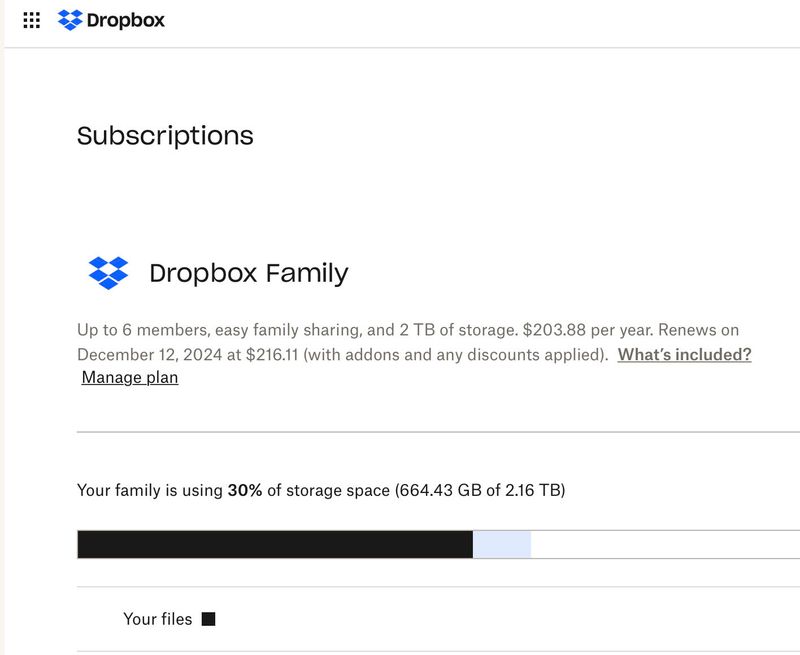Viewport: 800px width, 655px height.
Task: Click the bold 30% storage figure
Action: (x=245, y=491)
